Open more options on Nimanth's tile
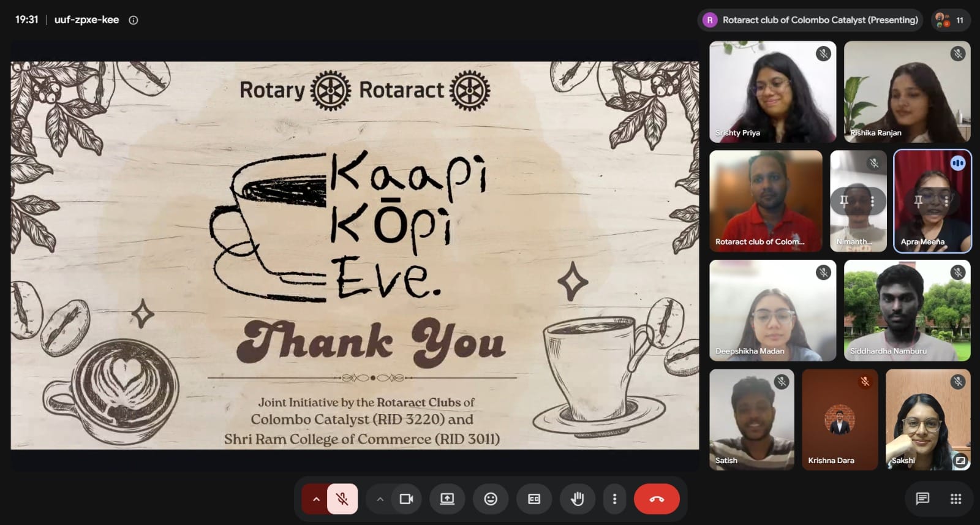The height and width of the screenshot is (525, 980). pos(872,201)
